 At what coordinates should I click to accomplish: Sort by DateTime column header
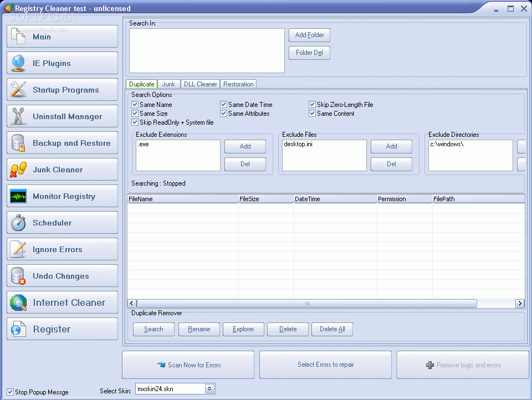tap(335, 199)
